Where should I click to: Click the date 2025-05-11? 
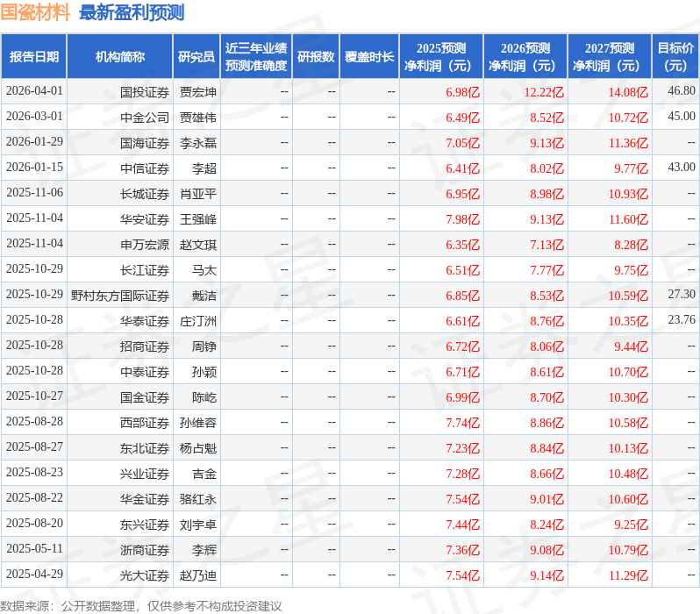[x=34, y=549]
